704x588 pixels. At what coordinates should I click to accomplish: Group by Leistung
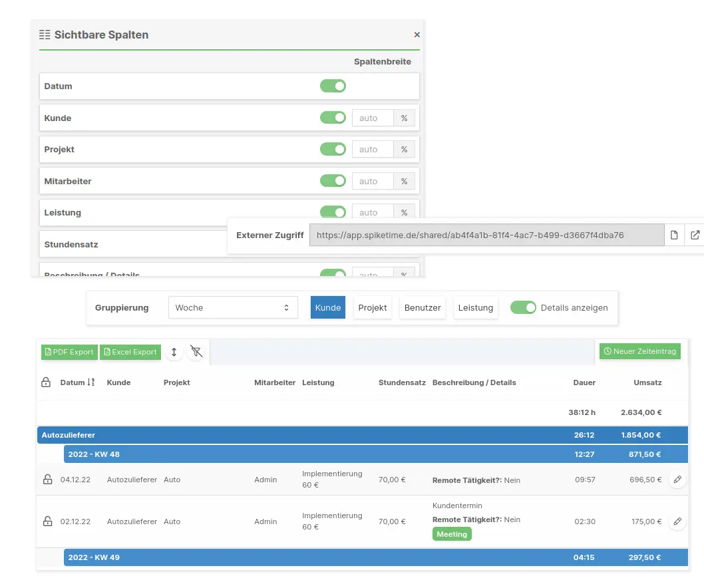click(x=476, y=307)
